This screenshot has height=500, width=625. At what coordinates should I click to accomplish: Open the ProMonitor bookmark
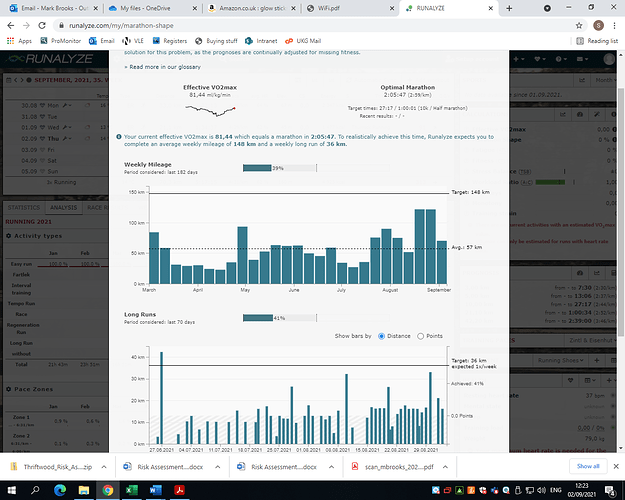pyautogui.click(x=61, y=41)
